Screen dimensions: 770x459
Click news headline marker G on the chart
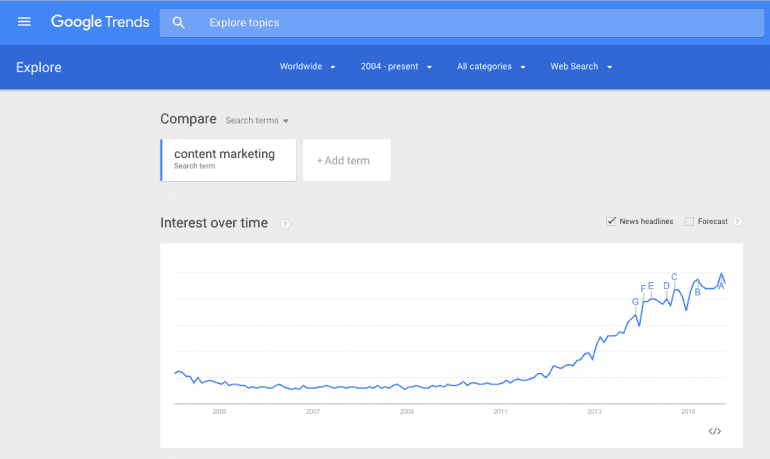635,301
